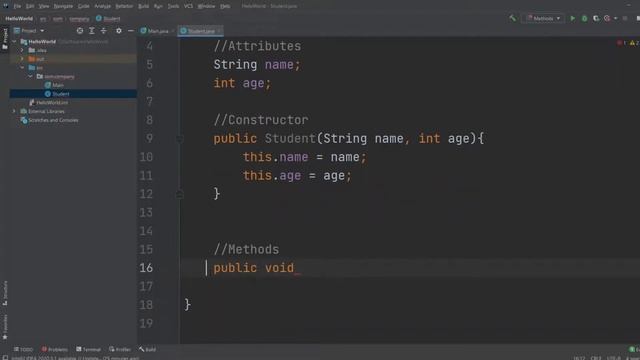Click the yellow warning indicator in the editor corner
The width and height of the screenshot is (640, 360).
tap(634, 43)
